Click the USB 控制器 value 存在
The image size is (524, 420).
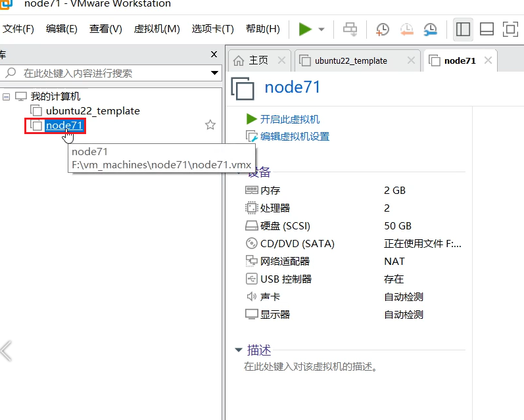pos(394,279)
